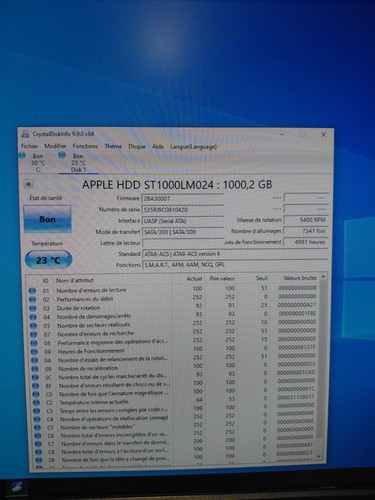Click the power-on hours 4991 heures

[x=306, y=242]
